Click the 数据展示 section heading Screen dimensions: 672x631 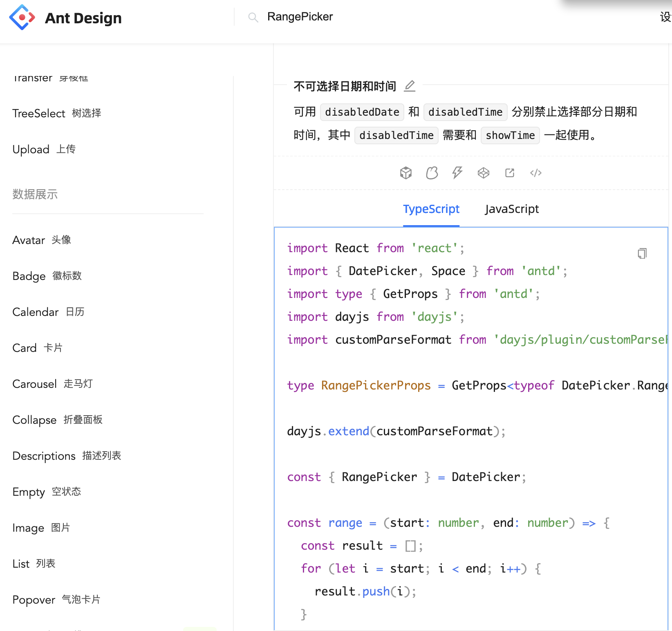[x=35, y=194]
